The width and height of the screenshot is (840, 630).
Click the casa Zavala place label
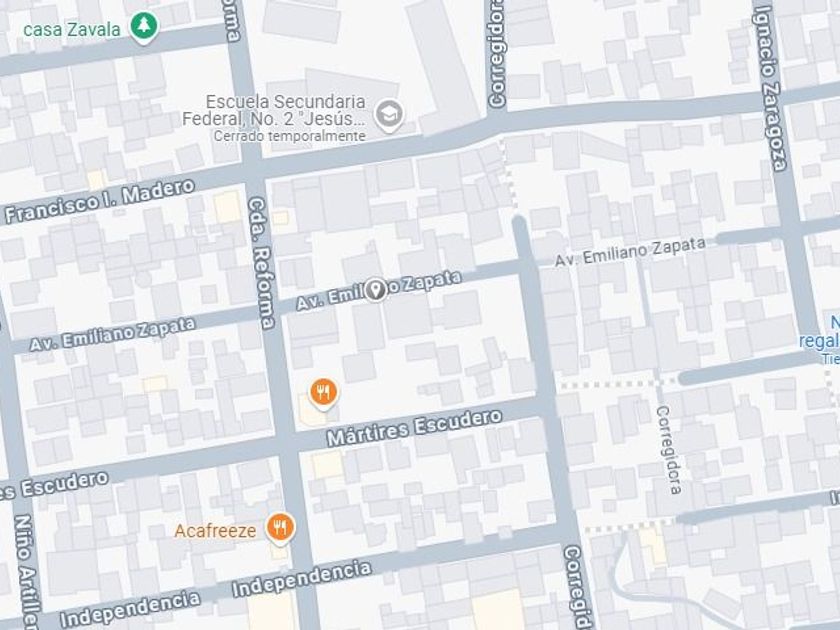click(x=72, y=29)
